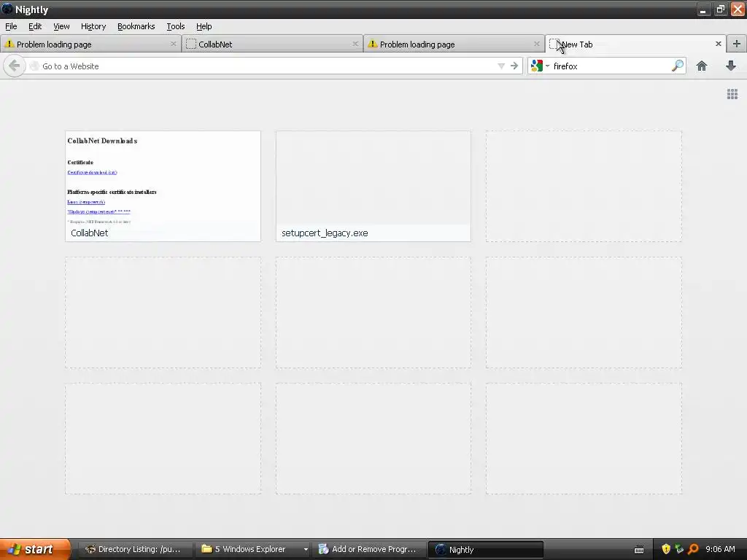Click the 9:06 AM clock
747x560 pixels.
coord(720,549)
